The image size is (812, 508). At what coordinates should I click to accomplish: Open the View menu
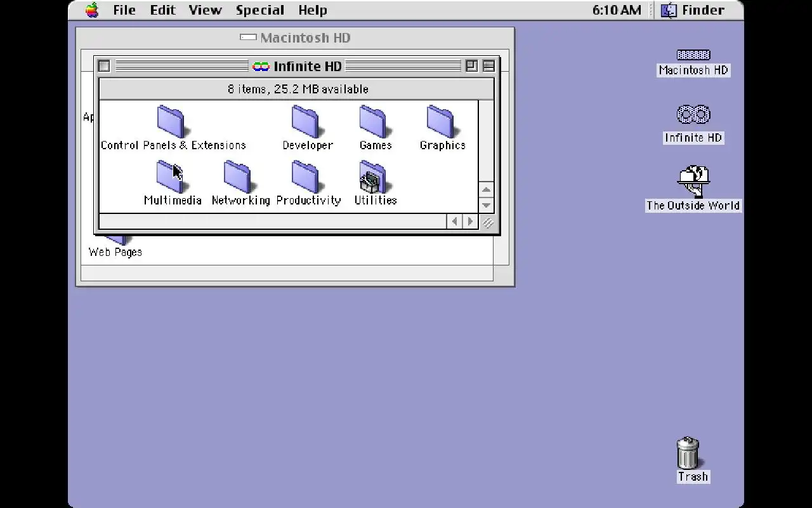206,10
